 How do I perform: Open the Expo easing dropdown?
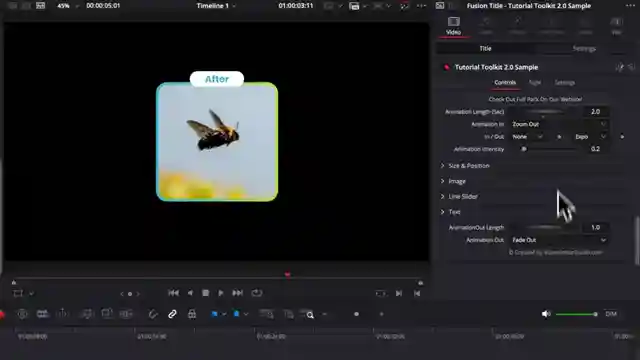590,137
